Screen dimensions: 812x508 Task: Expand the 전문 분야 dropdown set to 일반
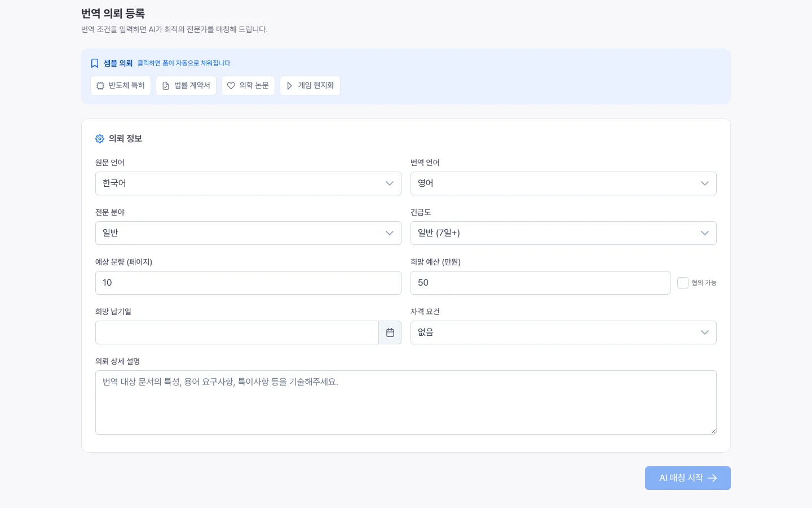248,233
